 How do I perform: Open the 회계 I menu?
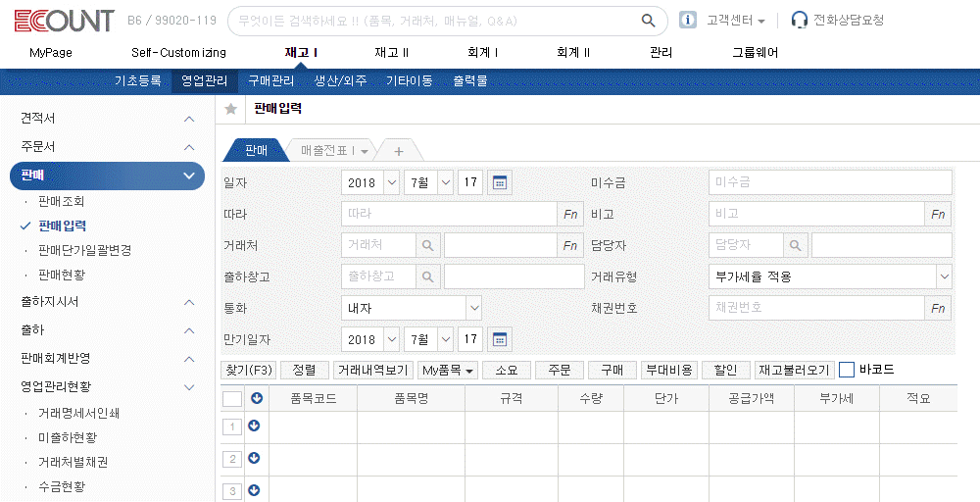482,53
